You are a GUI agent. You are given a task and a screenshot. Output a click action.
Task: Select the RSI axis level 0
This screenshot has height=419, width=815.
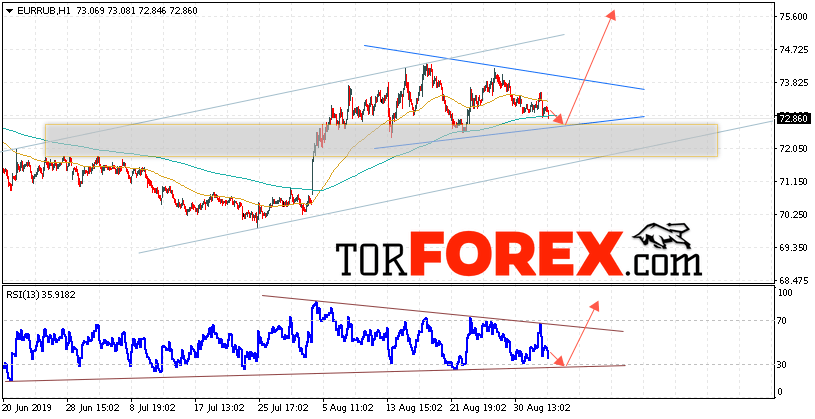tap(781, 392)
